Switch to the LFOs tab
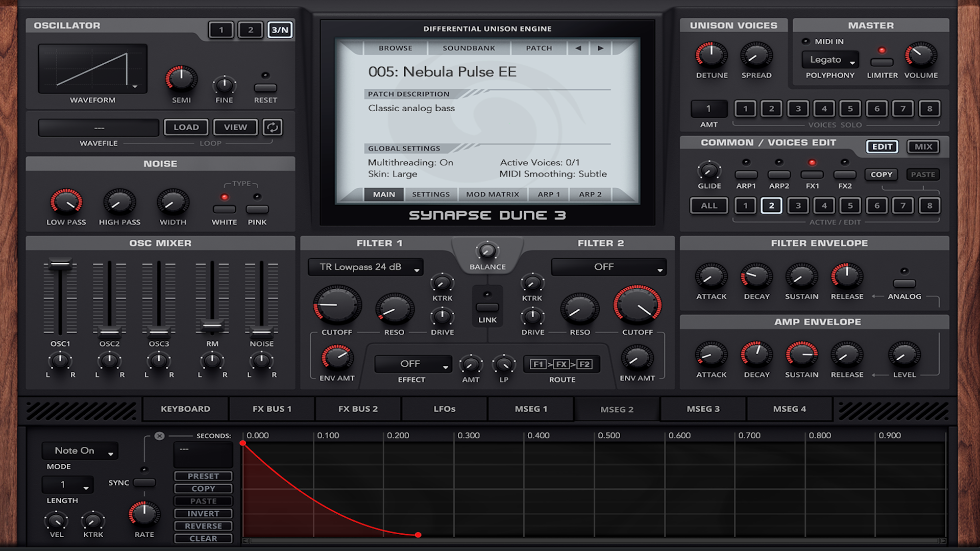Viewport: 980px width, 551px height. pos(444,409)
